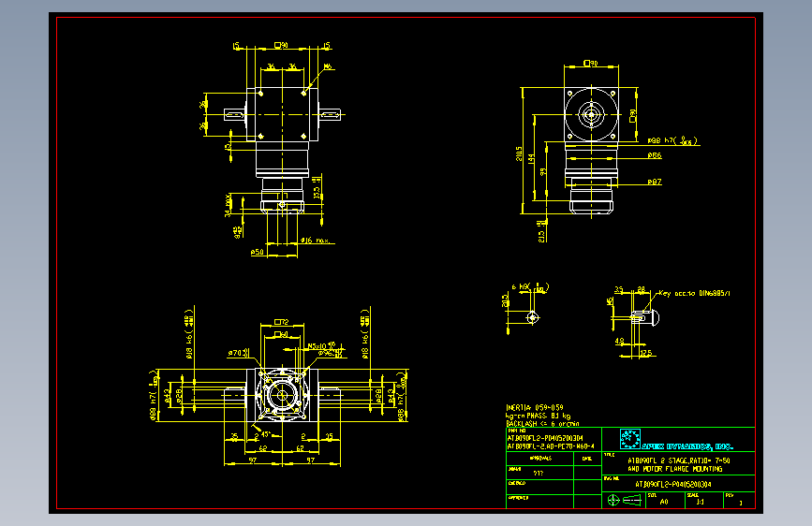Screen dimensions: 812x526
Task: Select sheet size value 'A0'
Action: (664, 502)
